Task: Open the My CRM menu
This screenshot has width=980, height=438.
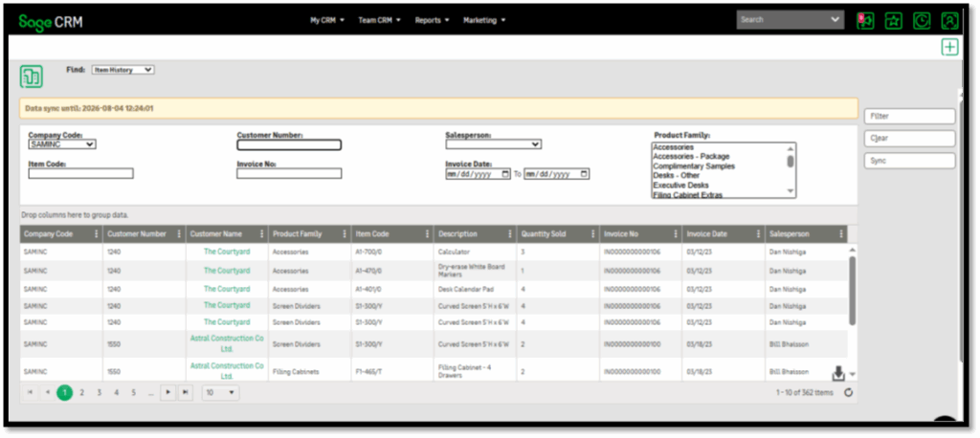Action: click(x=327, y=20)
